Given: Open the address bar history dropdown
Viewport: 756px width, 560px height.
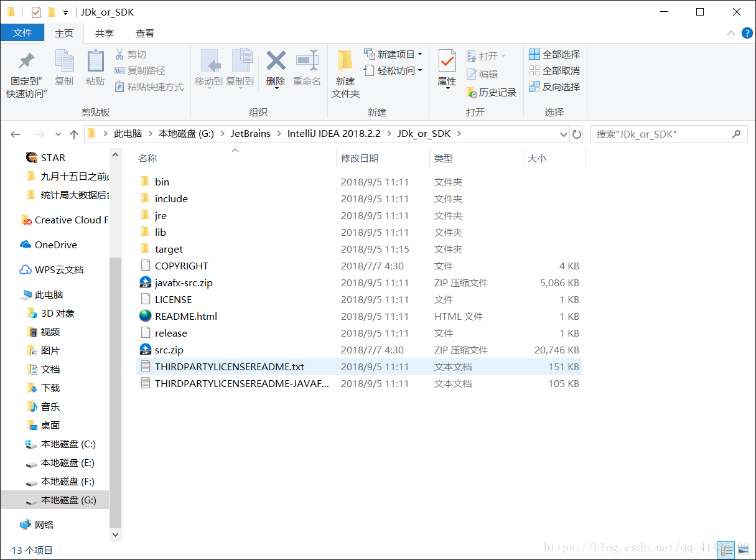Looking at the screenshot, I should click(x=563, y=134).
